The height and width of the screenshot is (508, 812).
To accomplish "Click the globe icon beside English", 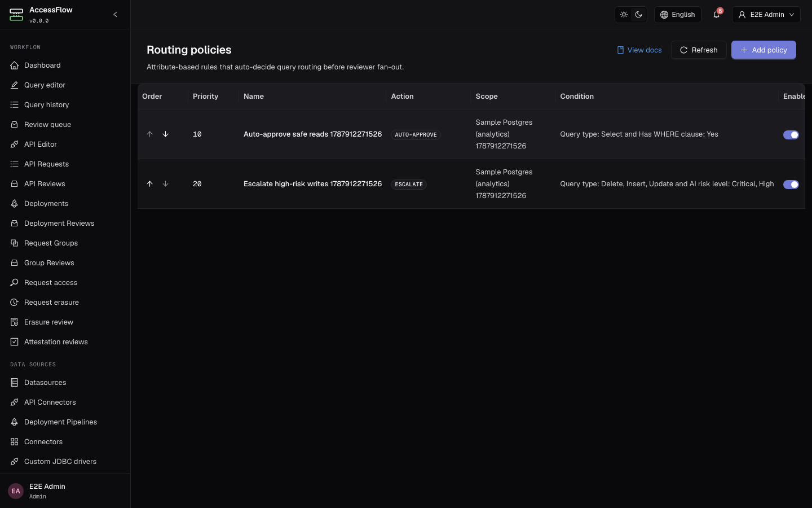I will (664, 15).
